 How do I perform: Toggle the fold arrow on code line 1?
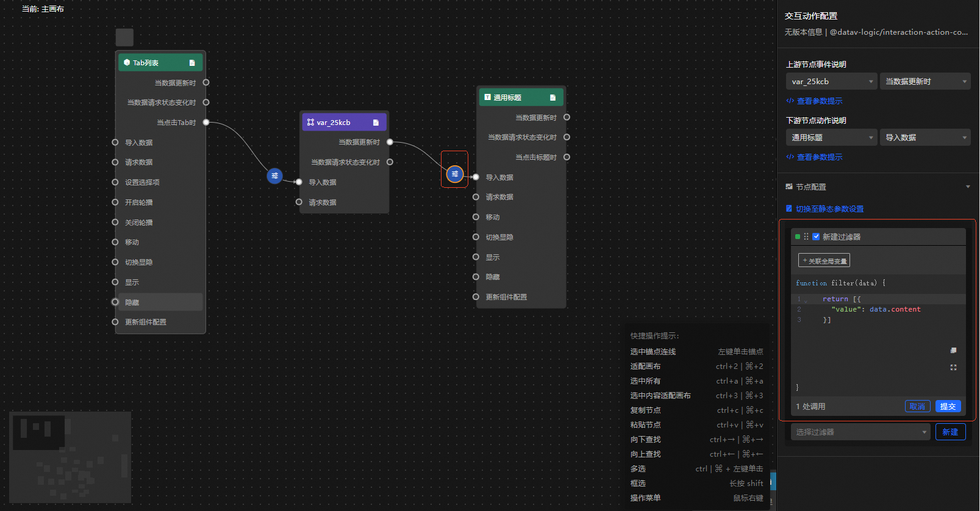(x=806, y=300)
